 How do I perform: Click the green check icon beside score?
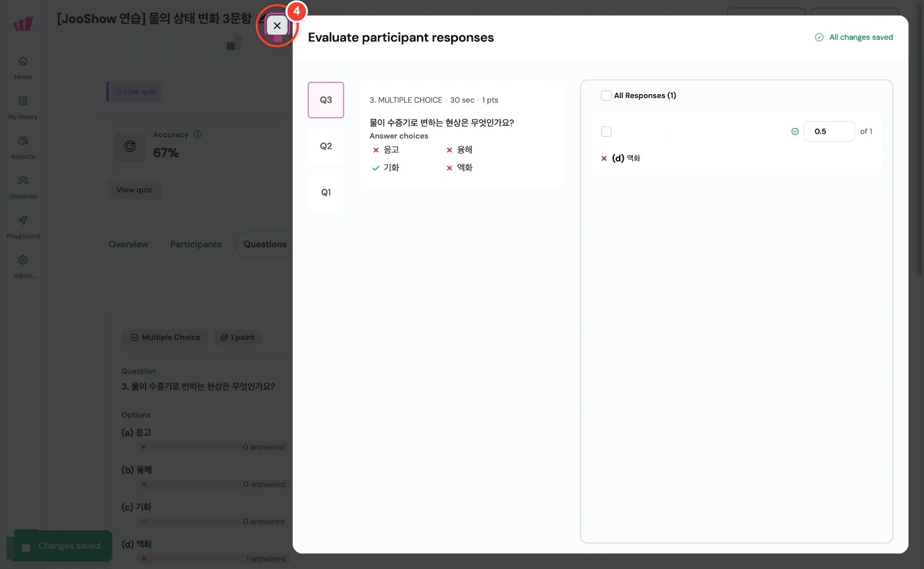point(795,132)
